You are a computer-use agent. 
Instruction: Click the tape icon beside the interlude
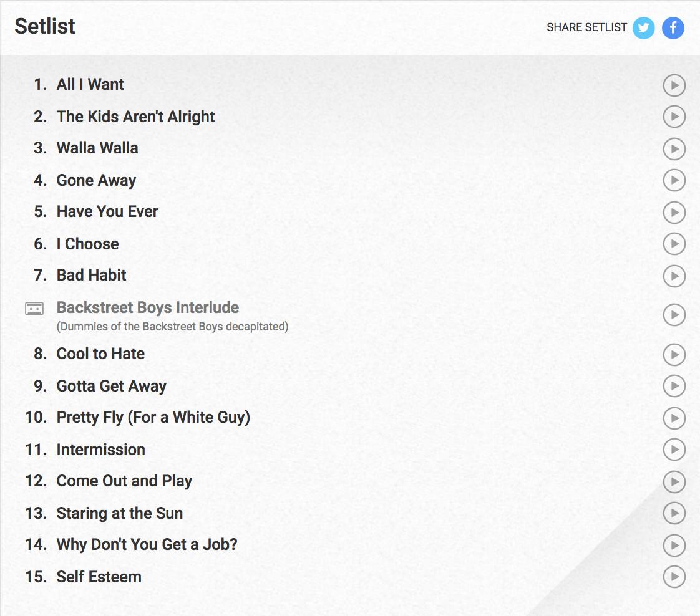[x=34, y=308]
